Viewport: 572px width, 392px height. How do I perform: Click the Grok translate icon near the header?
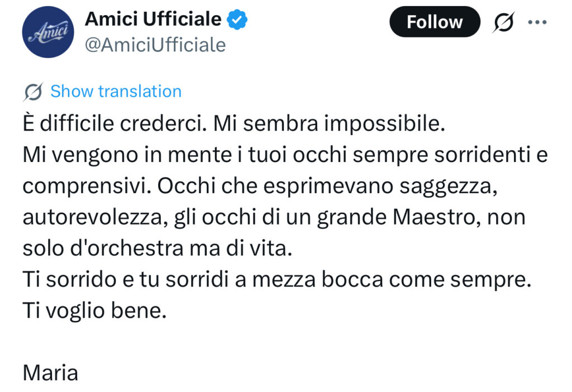(502, 22)
